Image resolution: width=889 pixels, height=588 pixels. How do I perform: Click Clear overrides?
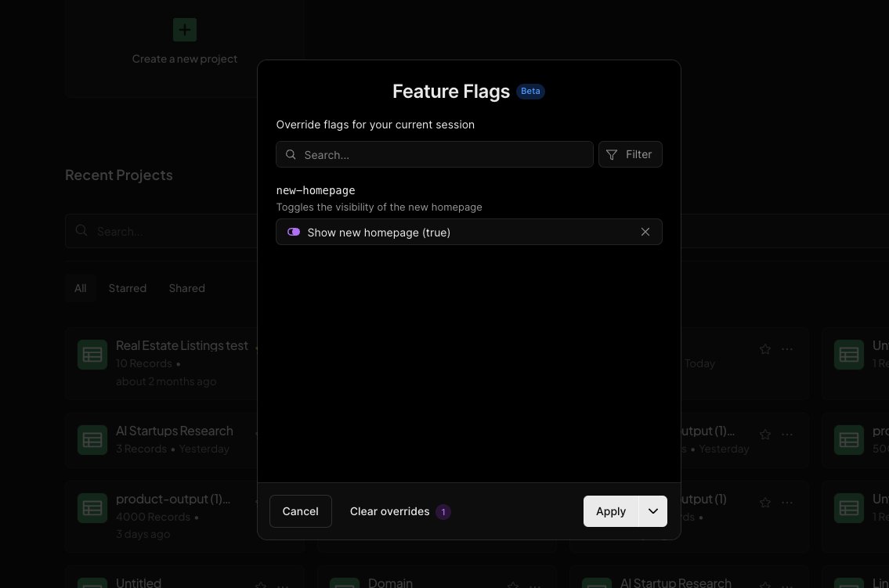[x=389, y=511]
